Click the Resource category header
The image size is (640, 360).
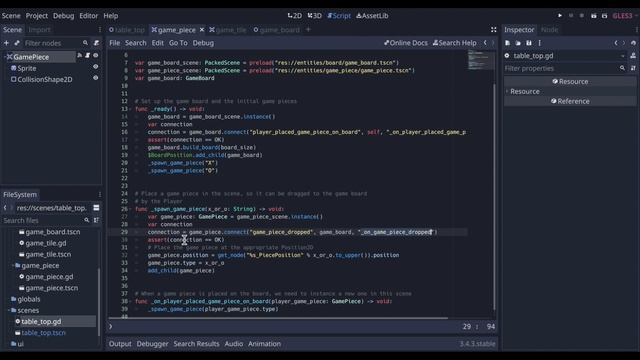coord(570,81)
